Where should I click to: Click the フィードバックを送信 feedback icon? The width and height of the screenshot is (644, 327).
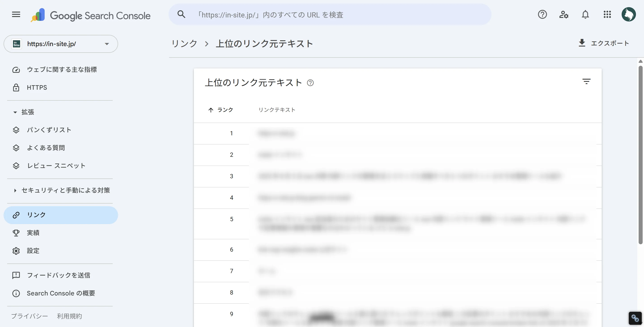(x=16, y=275)
